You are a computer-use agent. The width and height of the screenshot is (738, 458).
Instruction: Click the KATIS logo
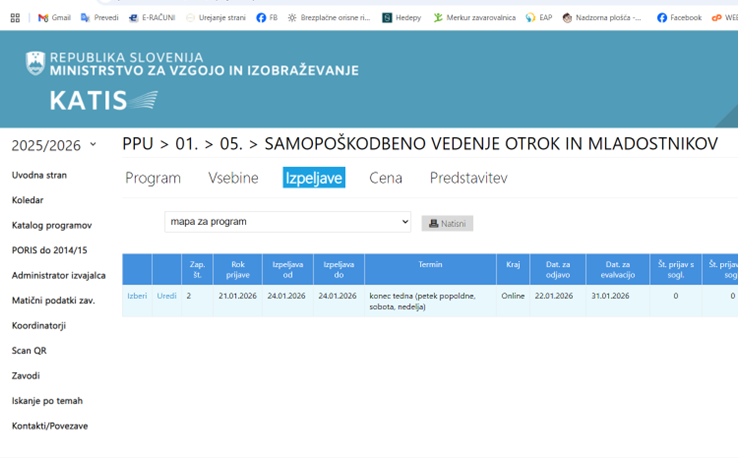103,100
